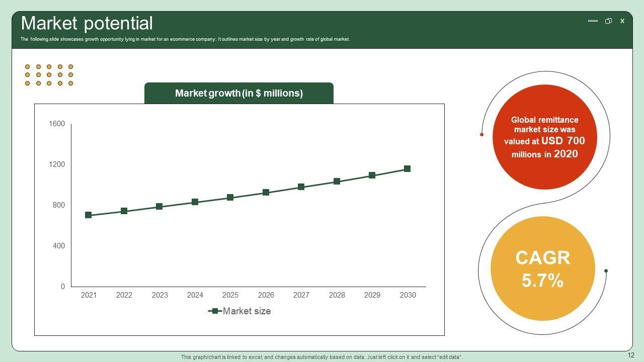Click the red global remittance circle
Viewport: 644px width, 362px height.
[545, 137]
